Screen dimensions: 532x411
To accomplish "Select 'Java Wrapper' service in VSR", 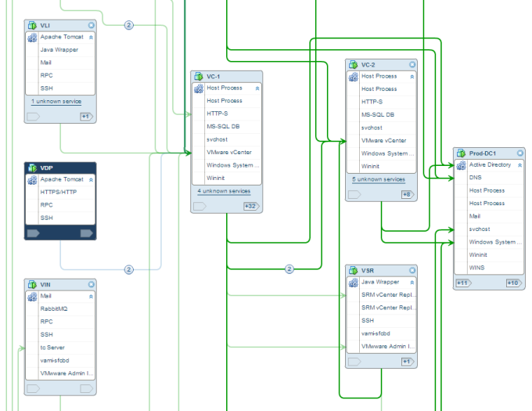I will (x=381, y=283).
